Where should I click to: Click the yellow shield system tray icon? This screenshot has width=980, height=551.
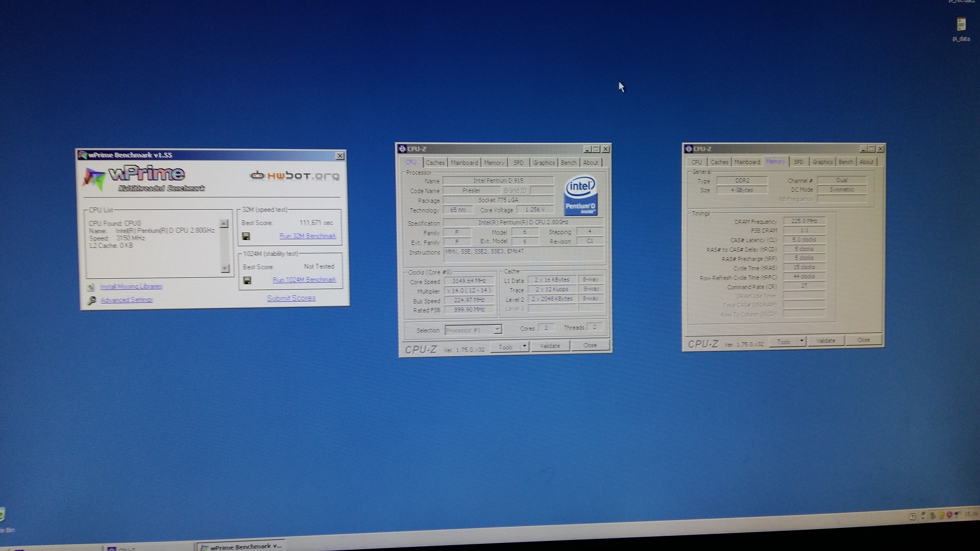pos(941,515)
